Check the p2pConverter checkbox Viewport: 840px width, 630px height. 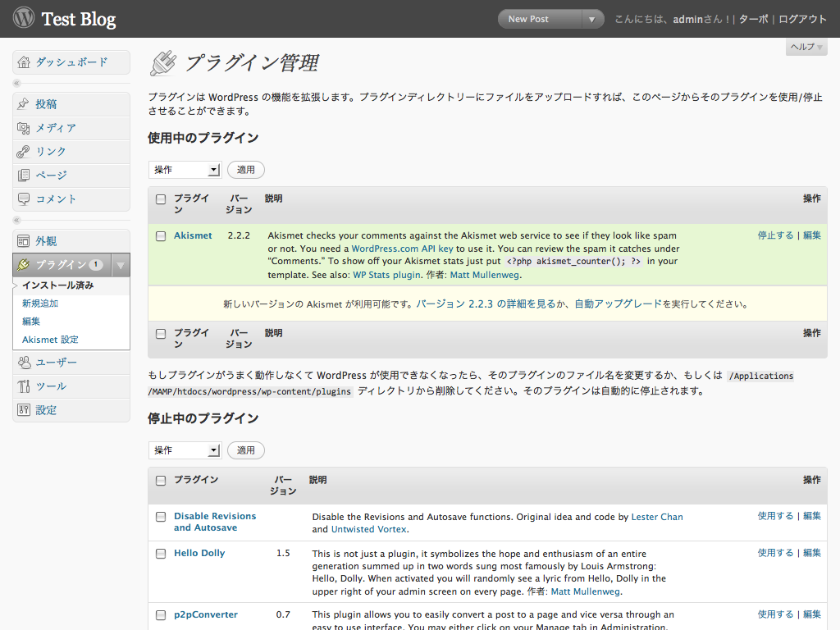[161, 615]
